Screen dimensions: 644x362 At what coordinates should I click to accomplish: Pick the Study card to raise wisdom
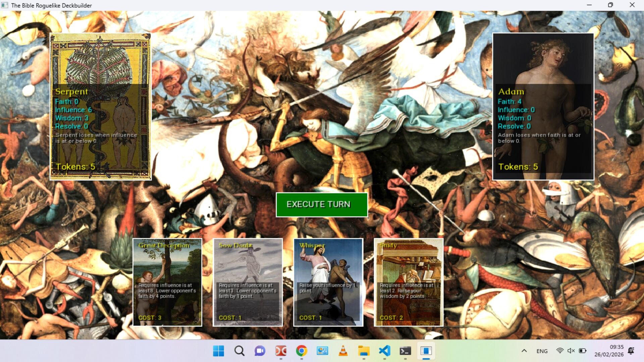408,283
